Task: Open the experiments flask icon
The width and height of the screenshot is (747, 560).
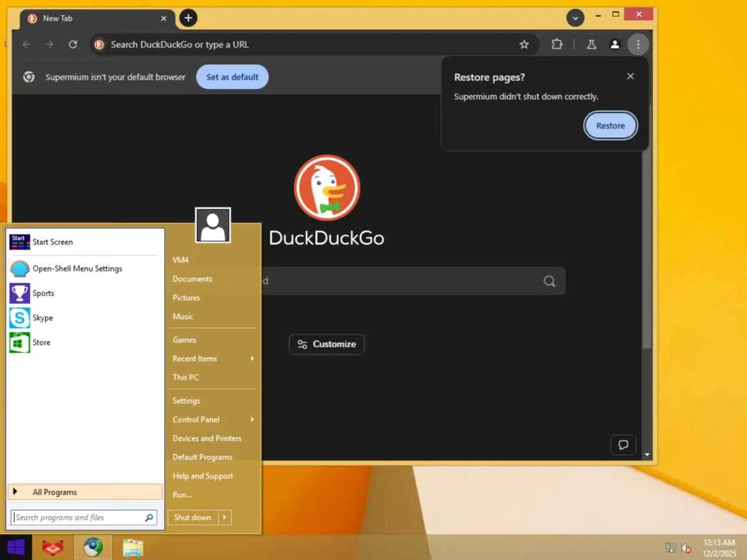Action: tap(591, 45)
